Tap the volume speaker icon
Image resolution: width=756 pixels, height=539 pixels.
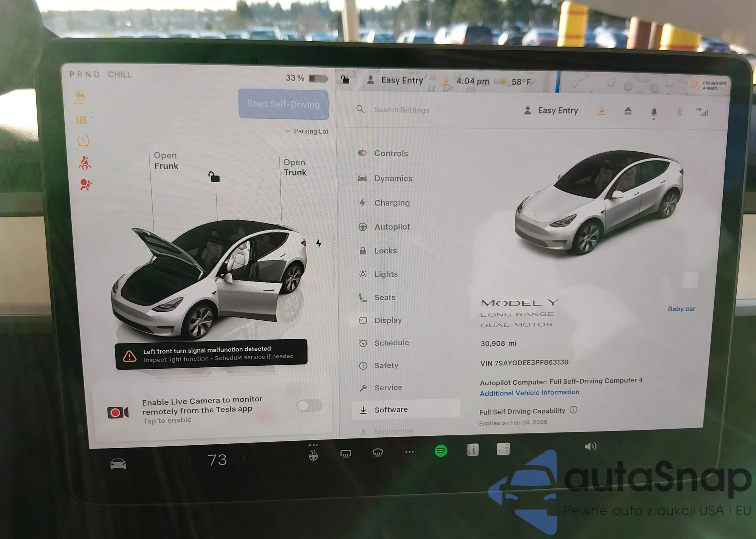point(590,447)
